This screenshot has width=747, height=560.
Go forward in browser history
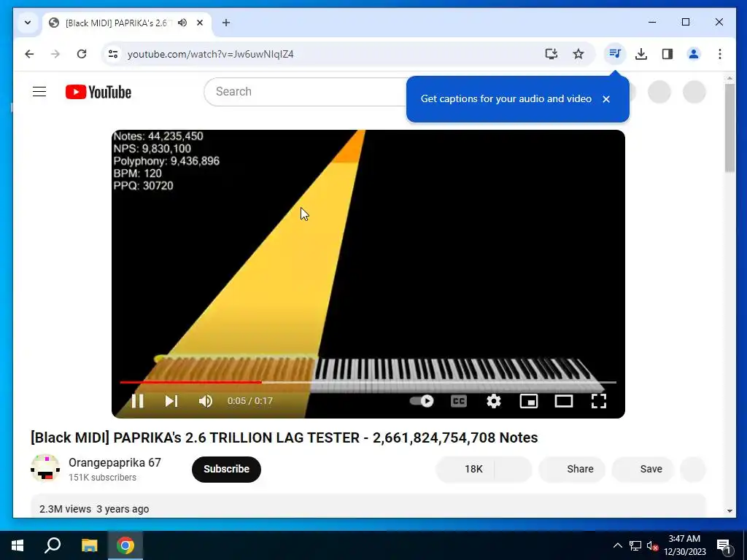click(x=55, y=54)
